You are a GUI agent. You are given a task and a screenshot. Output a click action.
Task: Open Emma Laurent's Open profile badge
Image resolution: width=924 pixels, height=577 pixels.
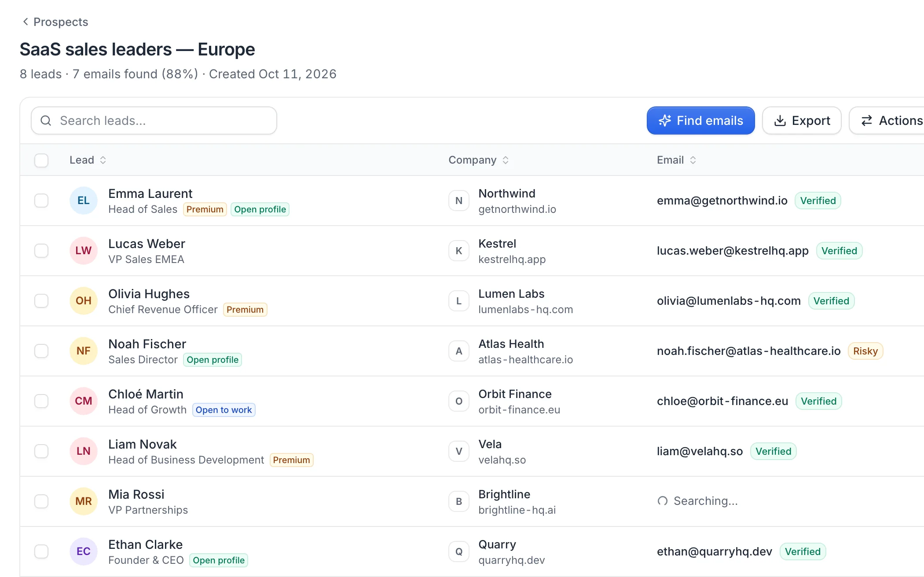(260, 209)
